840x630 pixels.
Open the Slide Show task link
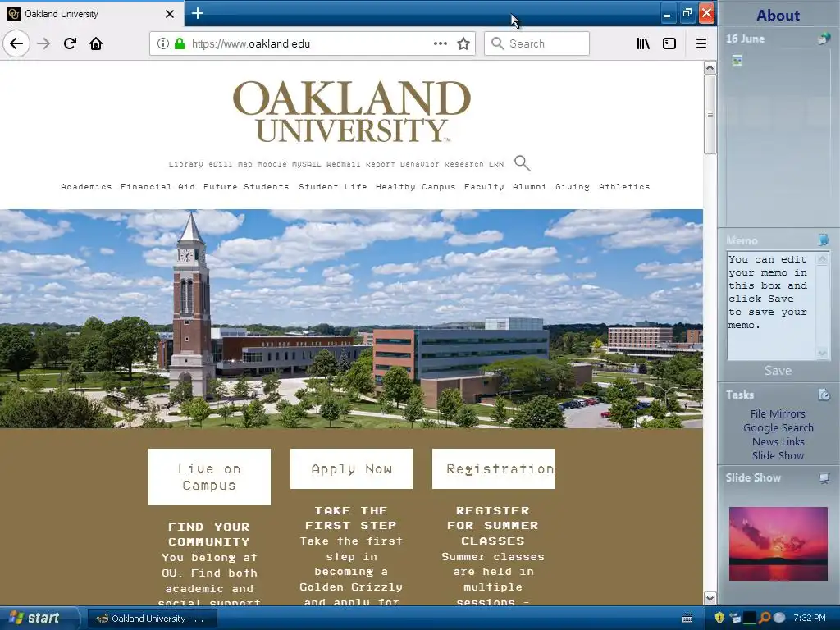(x=778, y=455)
